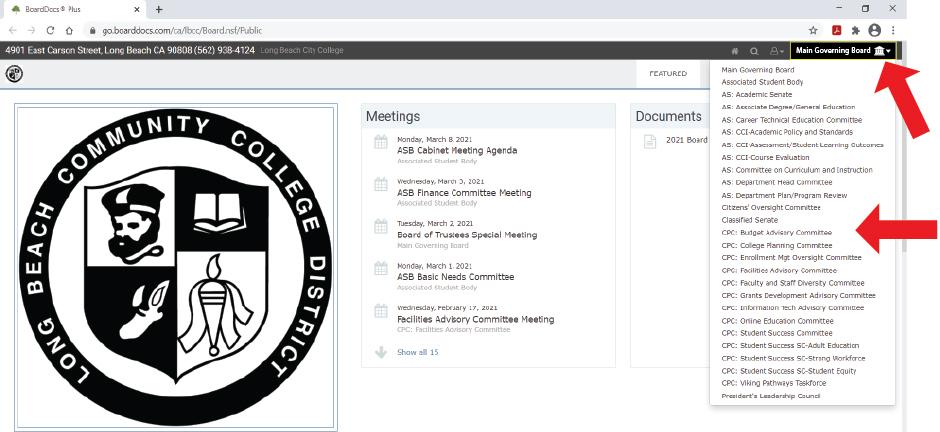The height and width of the screenshot is (432, 940).
Task: Choose AS: Academic Senate
Action: [757, 95]
